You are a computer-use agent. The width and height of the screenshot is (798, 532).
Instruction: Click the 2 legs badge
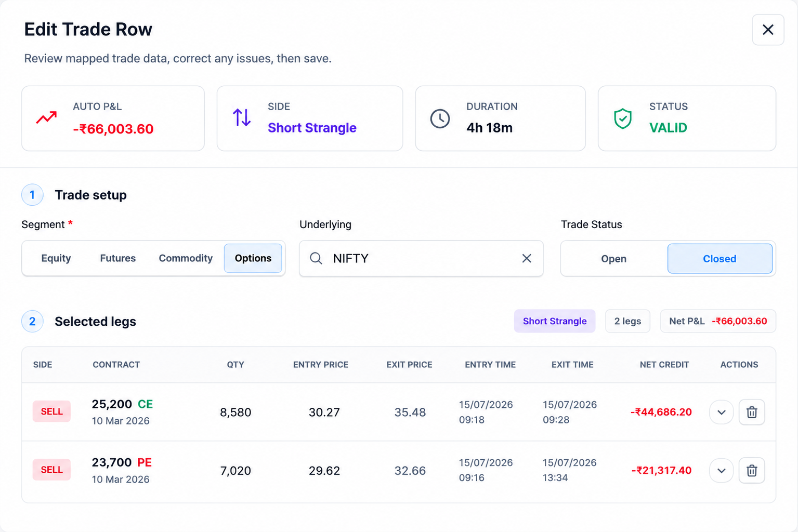(627, 321)
